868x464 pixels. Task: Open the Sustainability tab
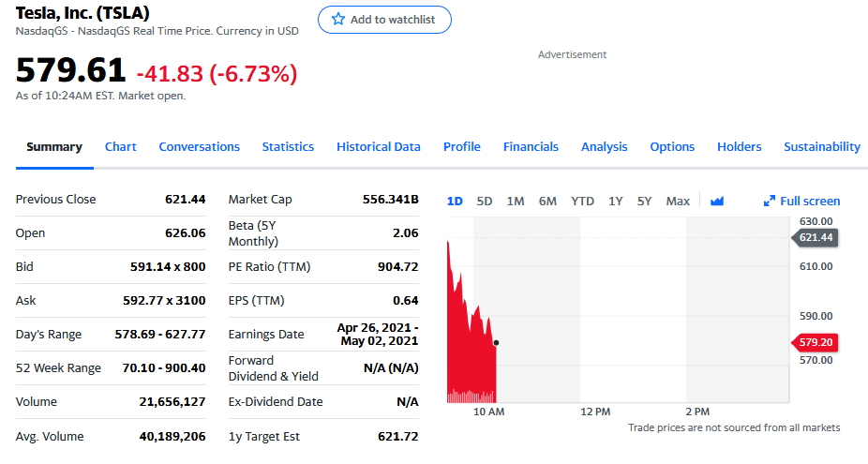821,147
